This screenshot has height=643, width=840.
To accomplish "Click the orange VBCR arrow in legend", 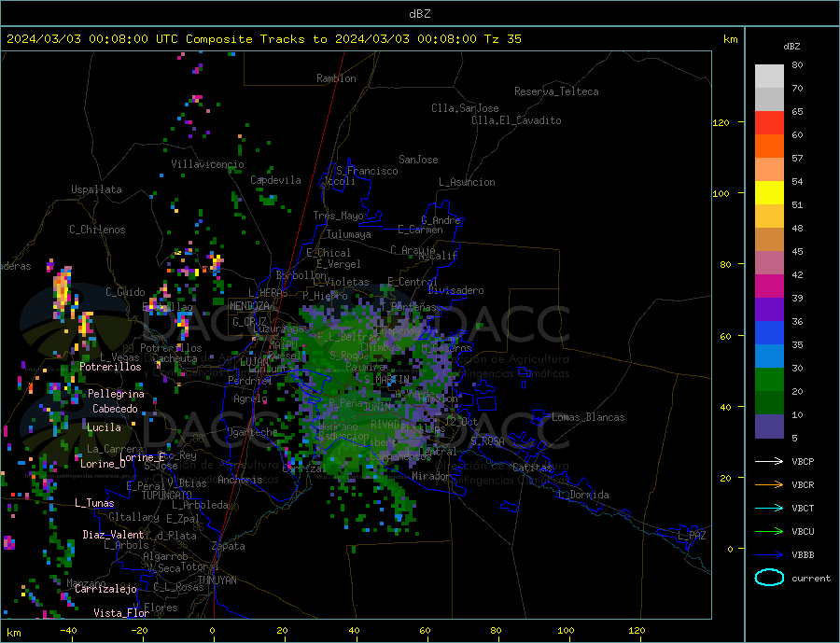I will click(x=769, y=484).
